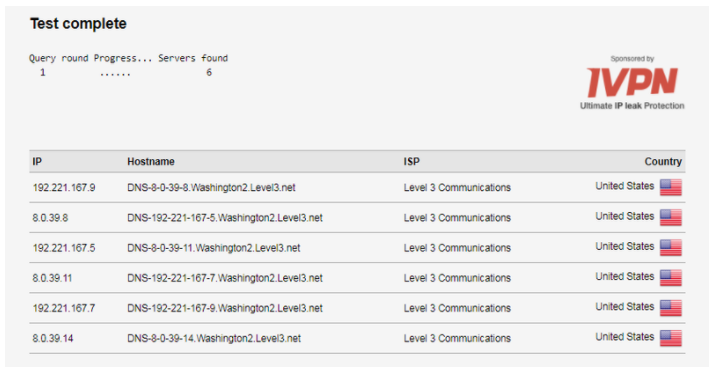Screen dimensions: 715x376
Task: Click the IVPN sponsor logo
Action: (x=632, y=82)
